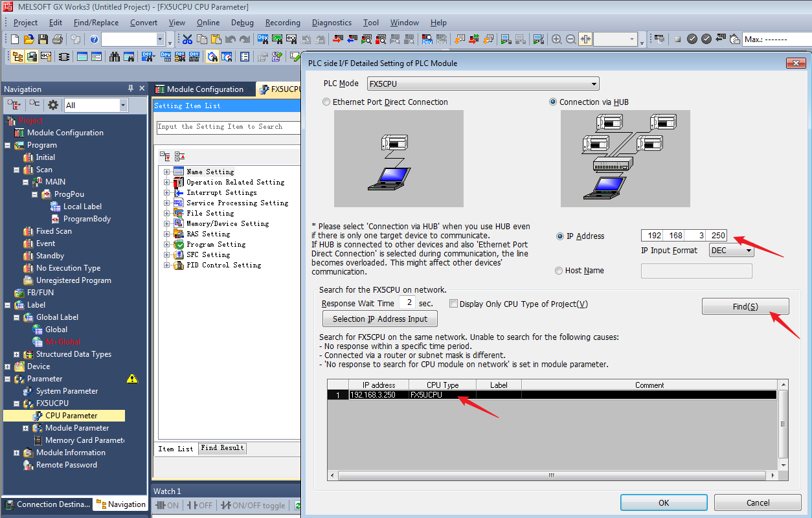Click the Response Wait Time input field
The image size is (812, 518).
click(x=407, y=303)
